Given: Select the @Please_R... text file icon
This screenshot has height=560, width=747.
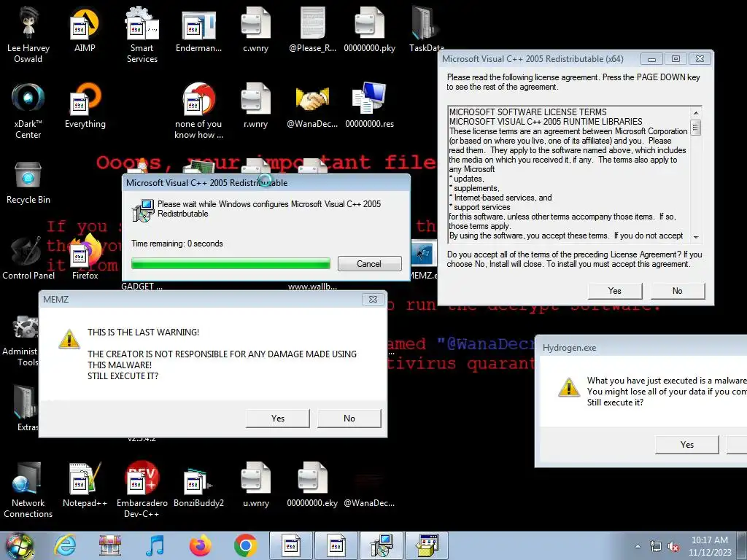Looking at the screenshot, I should click(x=312, y=29).
